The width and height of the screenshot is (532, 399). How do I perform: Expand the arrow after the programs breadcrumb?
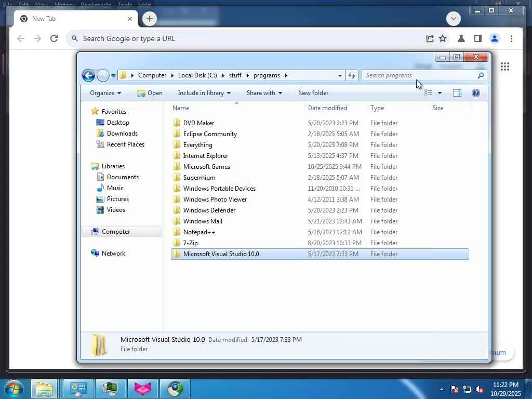(x=286, y=75)
